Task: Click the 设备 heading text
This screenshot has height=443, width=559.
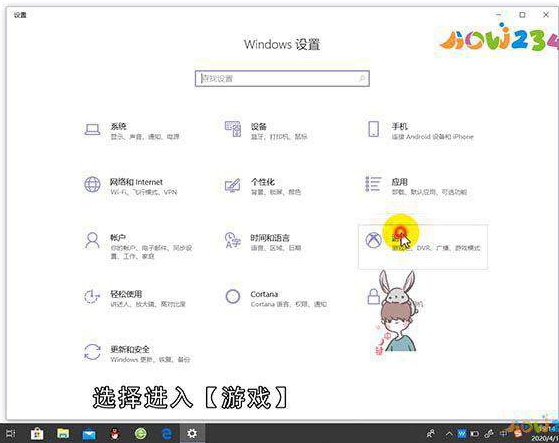Action: [x=258, y=126]
